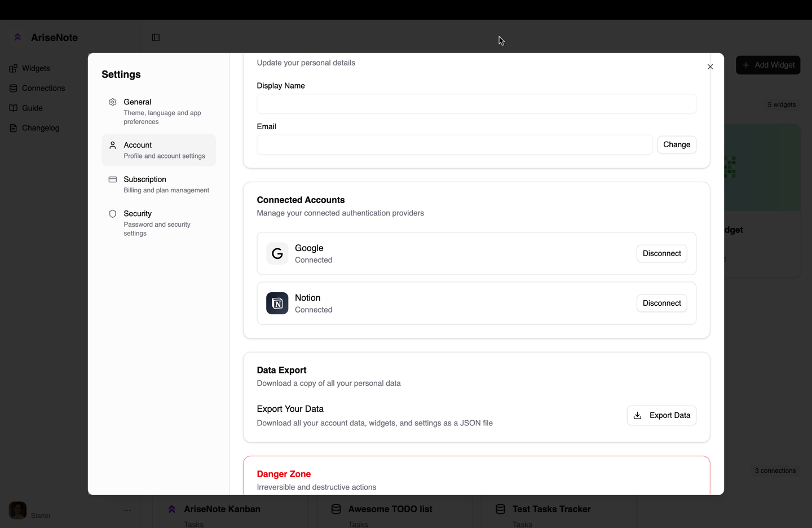Click the Changelog document icon

[x=13, y=128]
